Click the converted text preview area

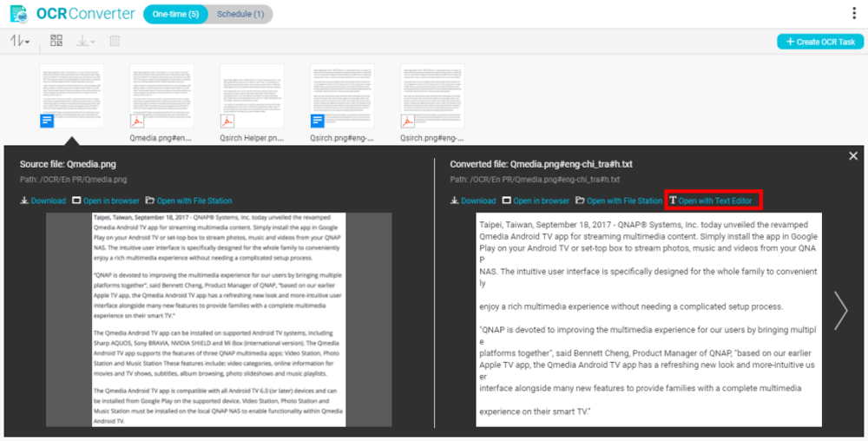pyautogui.click(x=648, y=319)
